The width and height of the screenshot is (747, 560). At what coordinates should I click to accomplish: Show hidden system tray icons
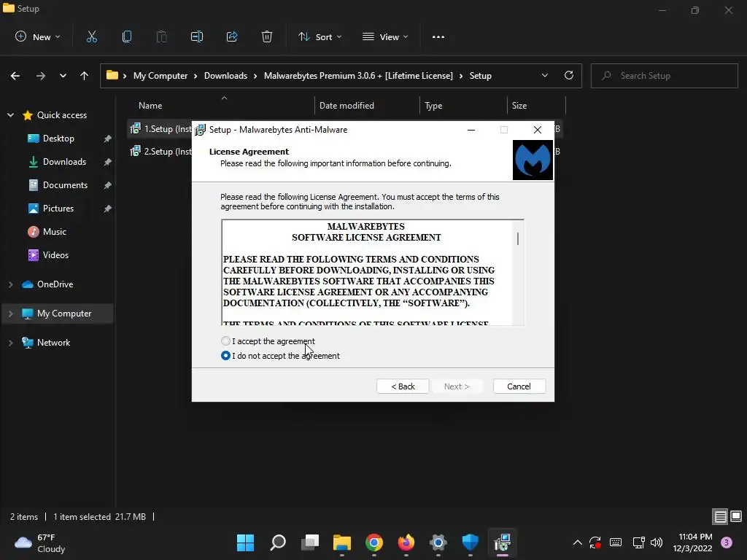coord(578,542)
